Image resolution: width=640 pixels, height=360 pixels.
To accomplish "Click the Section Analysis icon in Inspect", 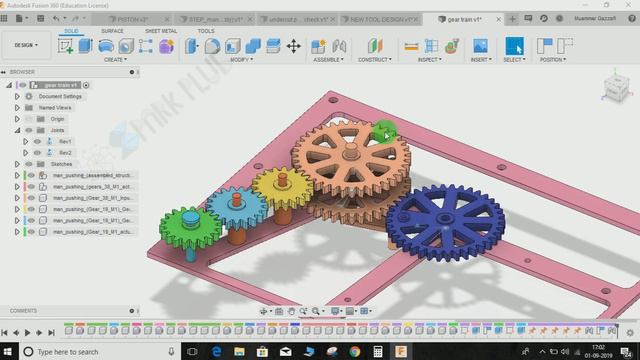I will coord(452,46).
